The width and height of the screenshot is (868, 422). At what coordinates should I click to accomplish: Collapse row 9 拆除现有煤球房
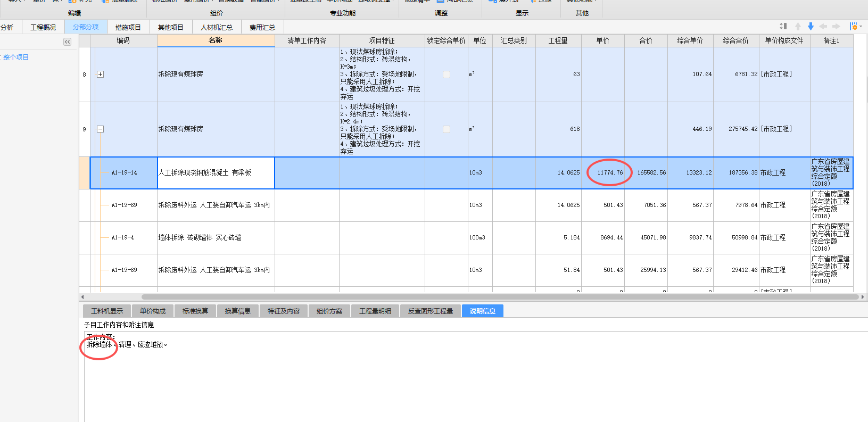click(x=100, y=129)
